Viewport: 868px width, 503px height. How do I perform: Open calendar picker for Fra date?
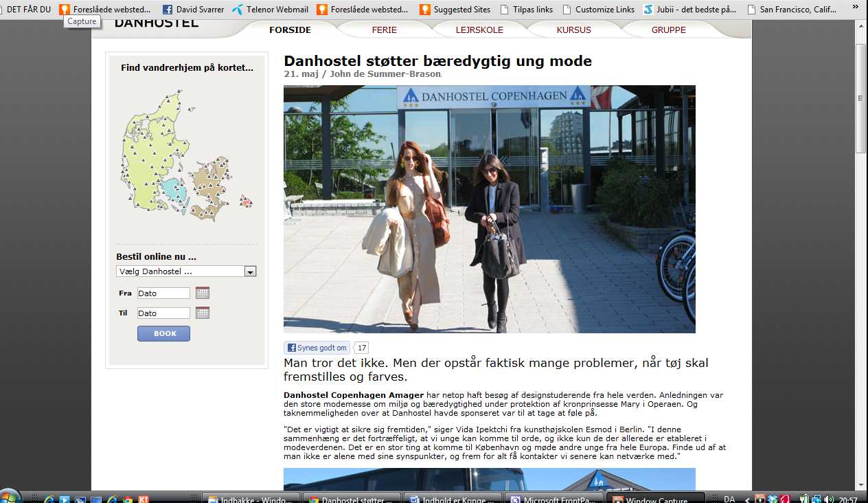[x=202, y=293]
